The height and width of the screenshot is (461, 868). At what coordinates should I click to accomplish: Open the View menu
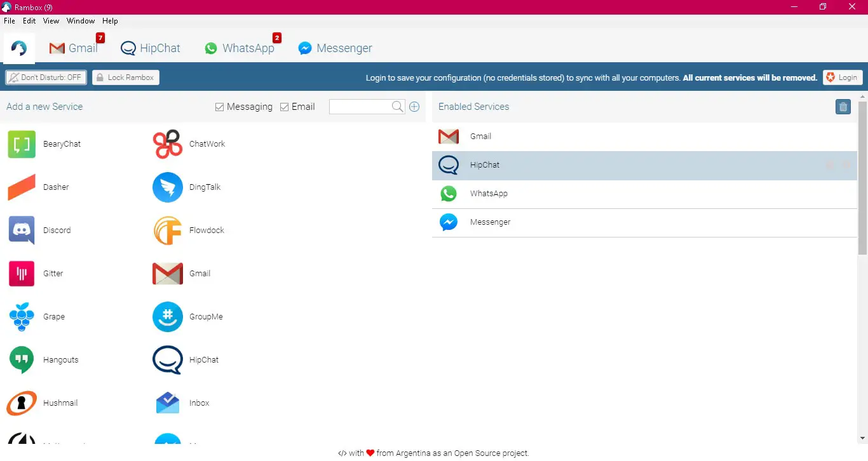coord(51,21)
